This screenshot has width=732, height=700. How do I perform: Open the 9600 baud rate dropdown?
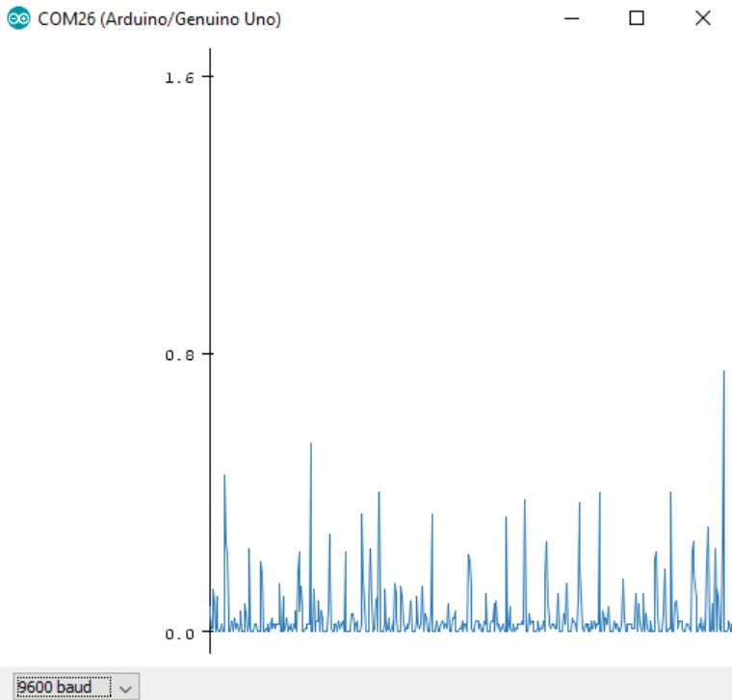[x=64, y=687]
